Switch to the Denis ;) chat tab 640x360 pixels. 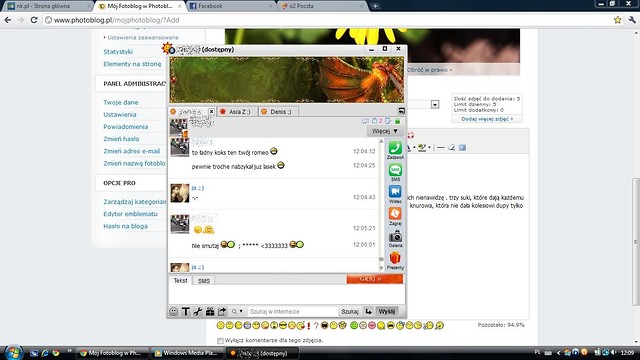click(278, 111)
